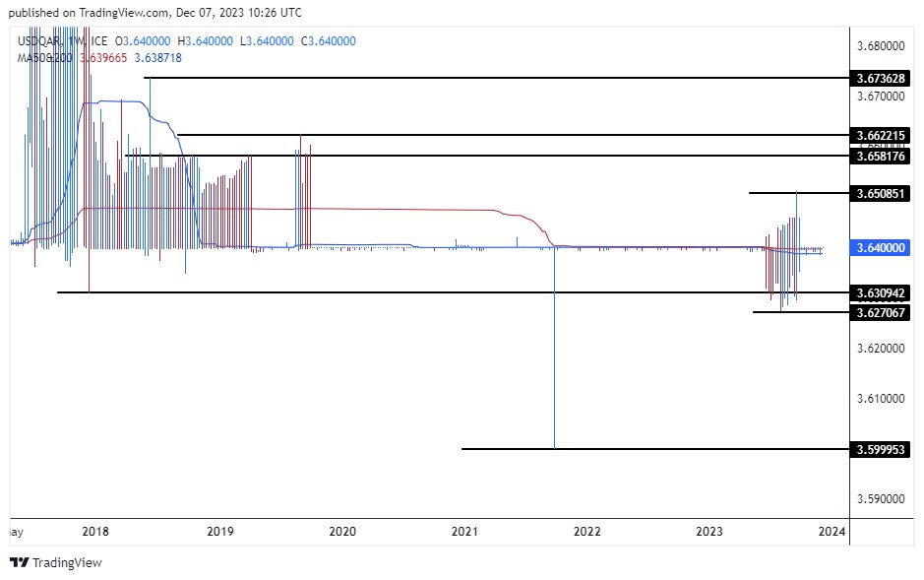Click the low value L3.640000

tap(267, 40)
